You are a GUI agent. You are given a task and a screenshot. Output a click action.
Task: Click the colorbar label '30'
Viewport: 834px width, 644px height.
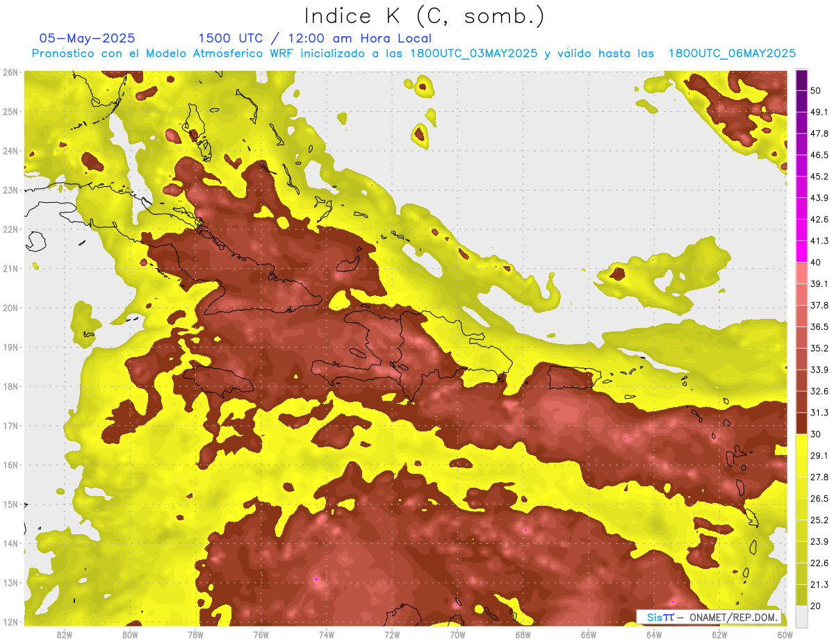(817, 434)
